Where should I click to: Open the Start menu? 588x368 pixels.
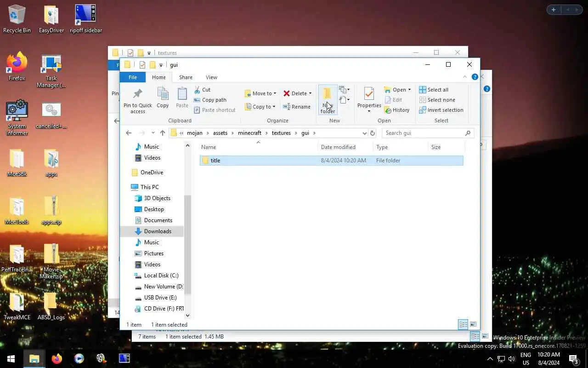click(x=11, y=359)
